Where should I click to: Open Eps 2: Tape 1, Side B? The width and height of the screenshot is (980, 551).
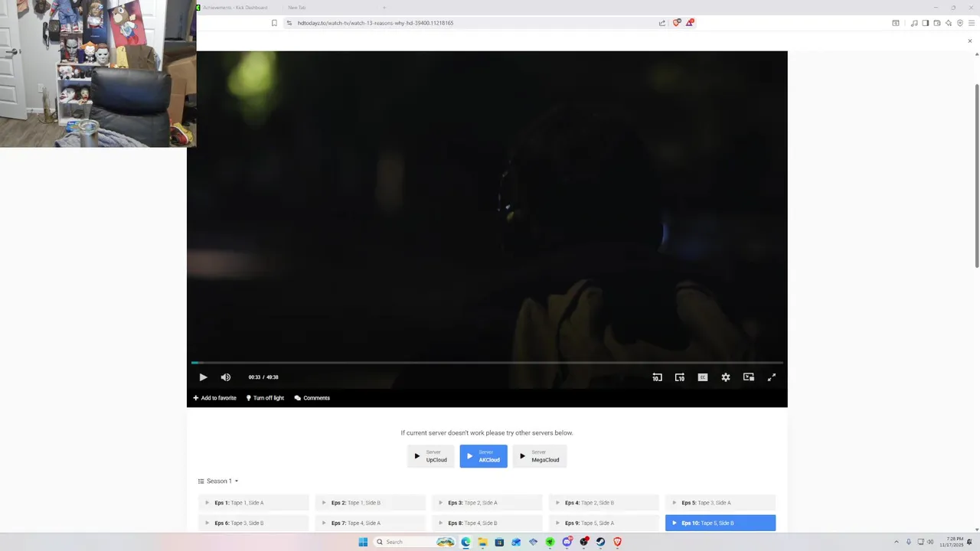pyautogui.click(x=371, y=503)
